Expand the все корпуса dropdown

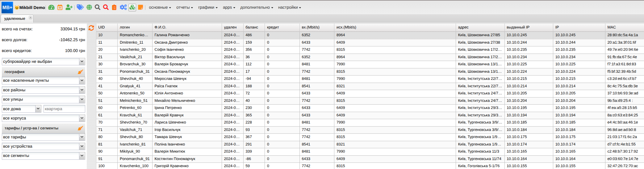[82, 118]
